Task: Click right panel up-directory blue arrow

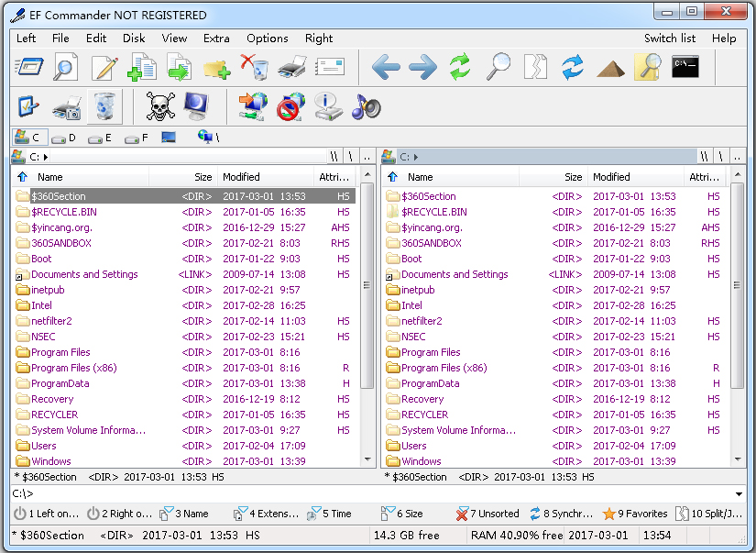Action: click(x=392, y=177)
